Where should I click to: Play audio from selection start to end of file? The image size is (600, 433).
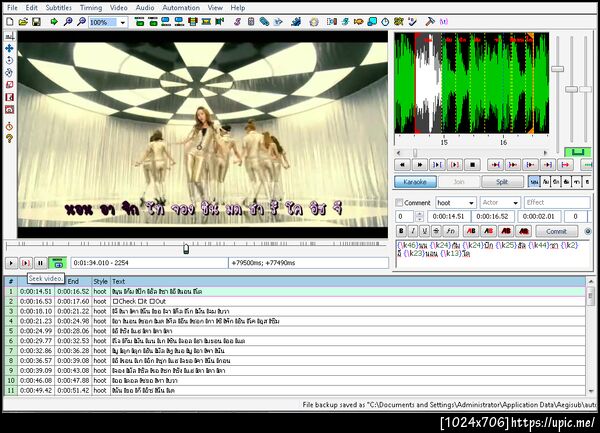[x=565, y=165]
